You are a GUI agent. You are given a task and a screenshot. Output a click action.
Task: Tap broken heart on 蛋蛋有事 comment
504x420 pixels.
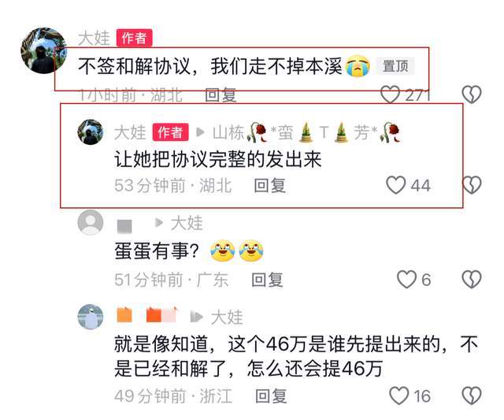472,279
